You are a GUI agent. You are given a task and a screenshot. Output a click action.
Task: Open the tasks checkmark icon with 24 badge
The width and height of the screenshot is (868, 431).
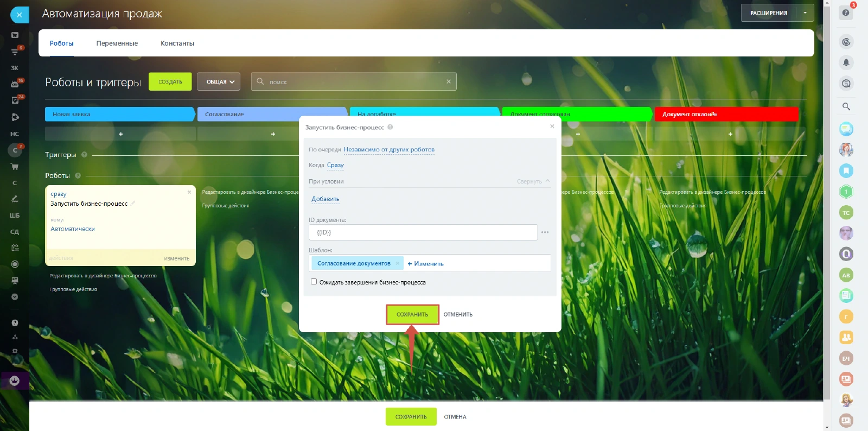15,100
